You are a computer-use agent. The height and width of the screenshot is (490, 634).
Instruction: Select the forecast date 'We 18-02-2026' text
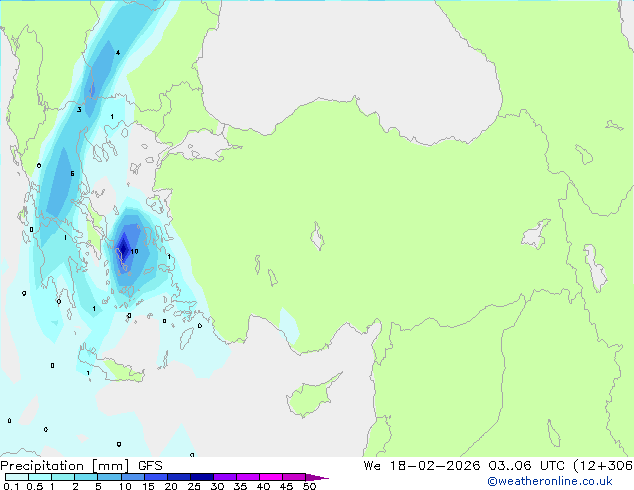pos(422,465)
